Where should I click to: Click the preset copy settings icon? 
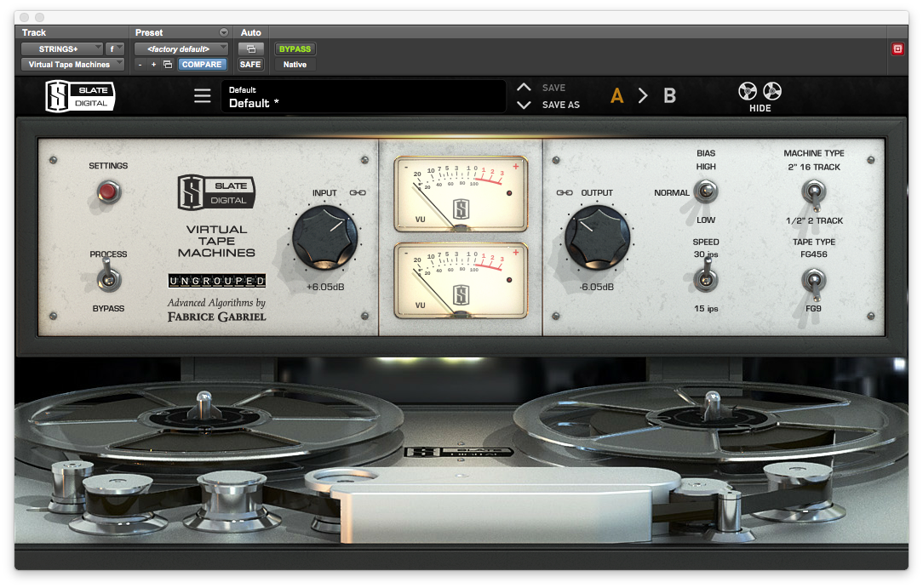coord(168,64)
